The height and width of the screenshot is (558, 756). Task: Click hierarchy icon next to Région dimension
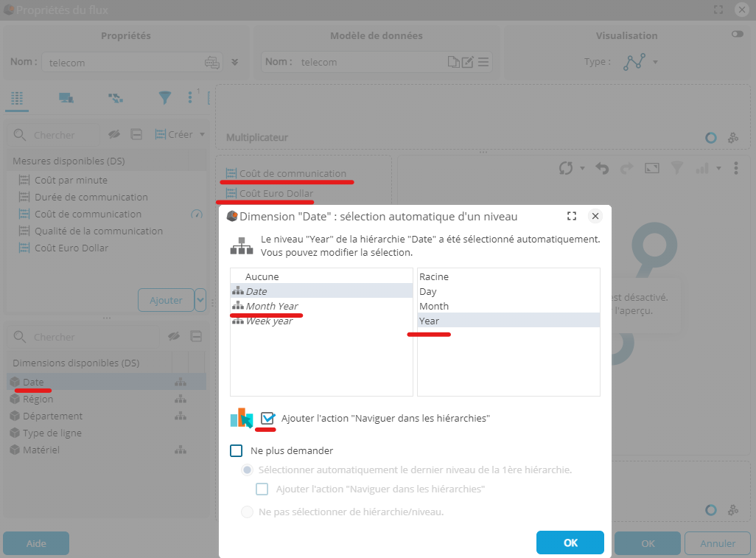pyautogui.click(x=179, y=400)
